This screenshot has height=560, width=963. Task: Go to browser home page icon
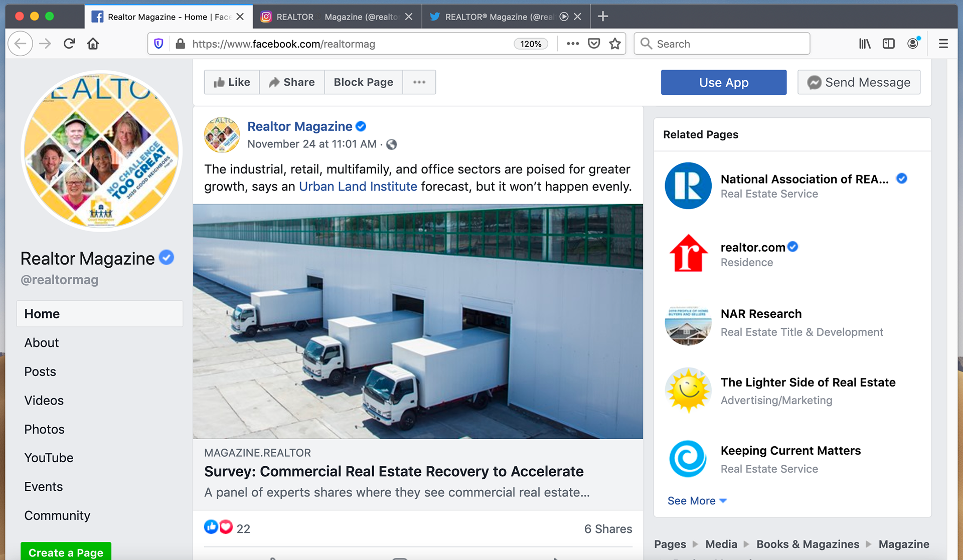[93, 44]
